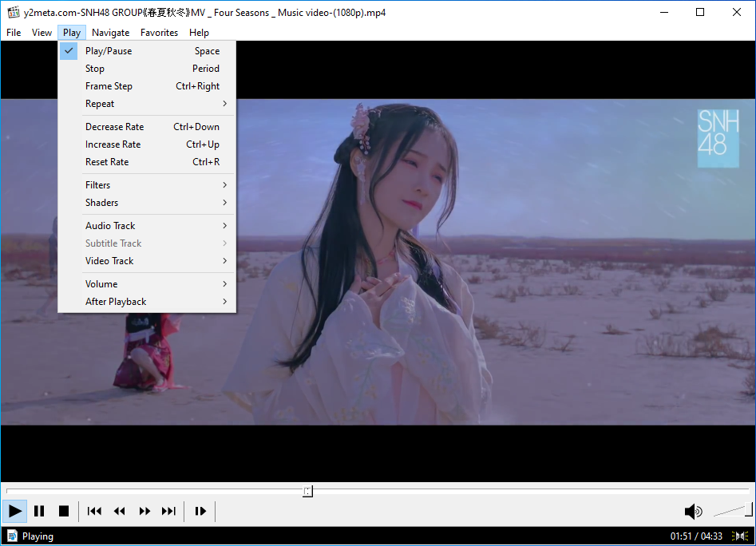Click the seek bar slider thumb
The image size is (756, 546).
click(307, 492)
